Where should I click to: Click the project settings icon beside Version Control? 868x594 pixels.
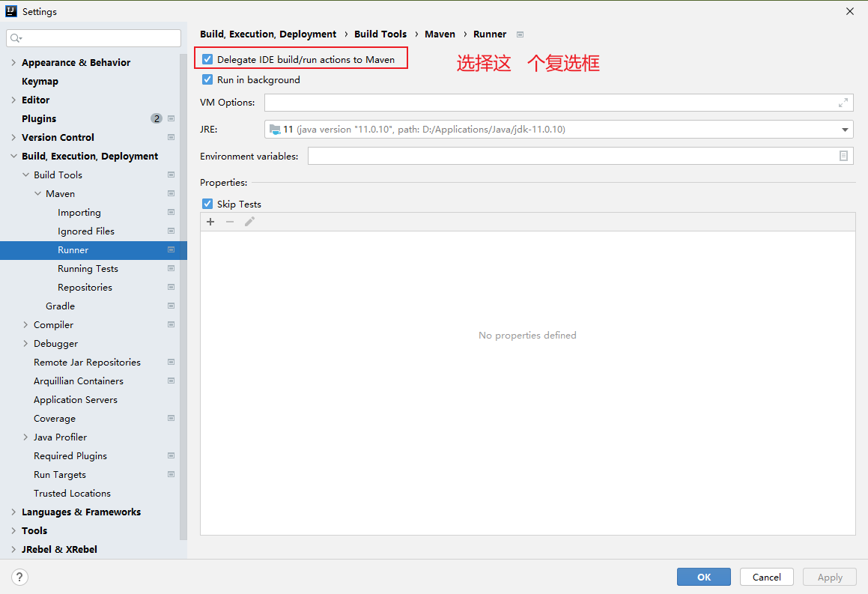[171, 137]
